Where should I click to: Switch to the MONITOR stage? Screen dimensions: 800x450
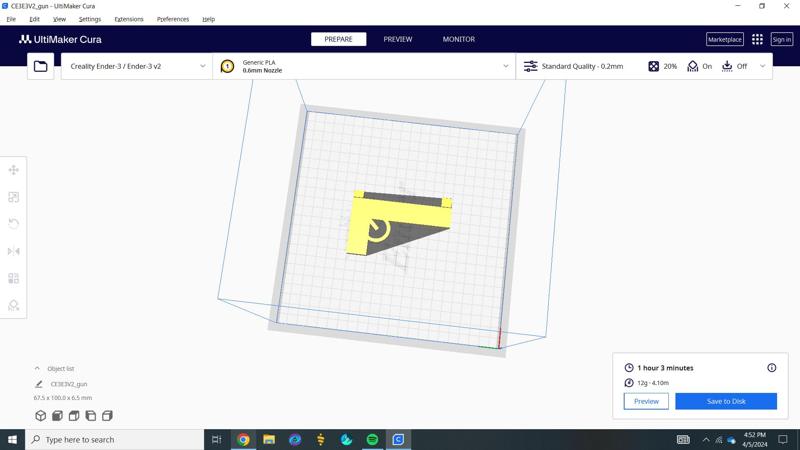pos(459,39)
